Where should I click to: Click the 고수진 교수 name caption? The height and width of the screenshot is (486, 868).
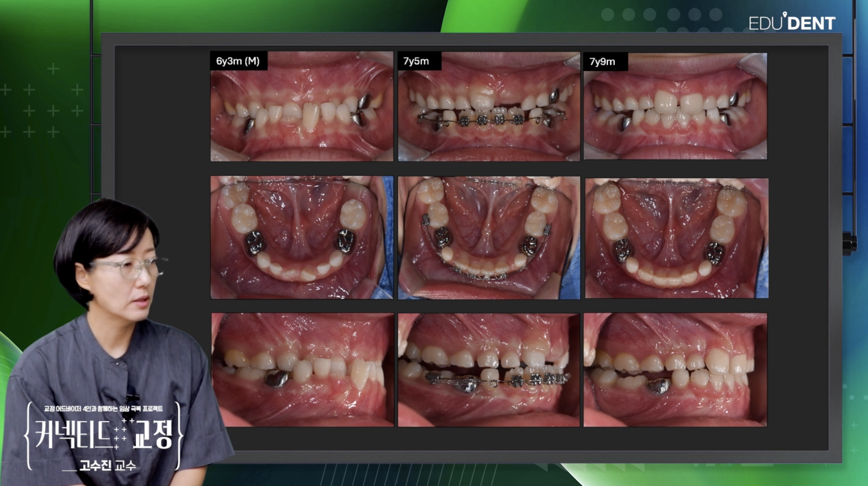pyautogui.click(x=107, y=466)
